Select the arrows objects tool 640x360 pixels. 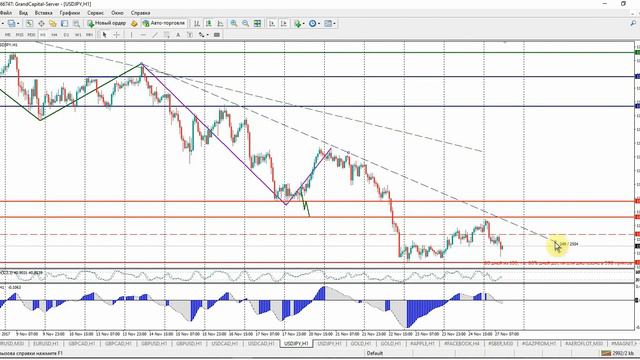pyautogui.click(x=201, y=35)
